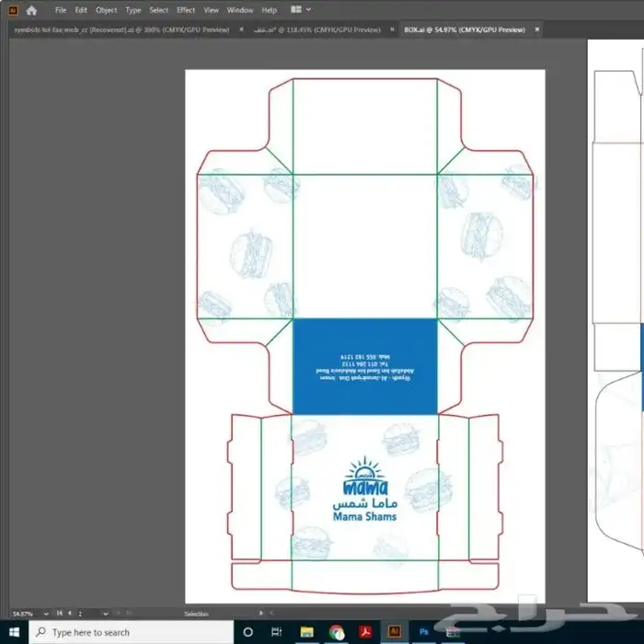Open Task View from the taskbar
The image size is (644, 644).
277,633
